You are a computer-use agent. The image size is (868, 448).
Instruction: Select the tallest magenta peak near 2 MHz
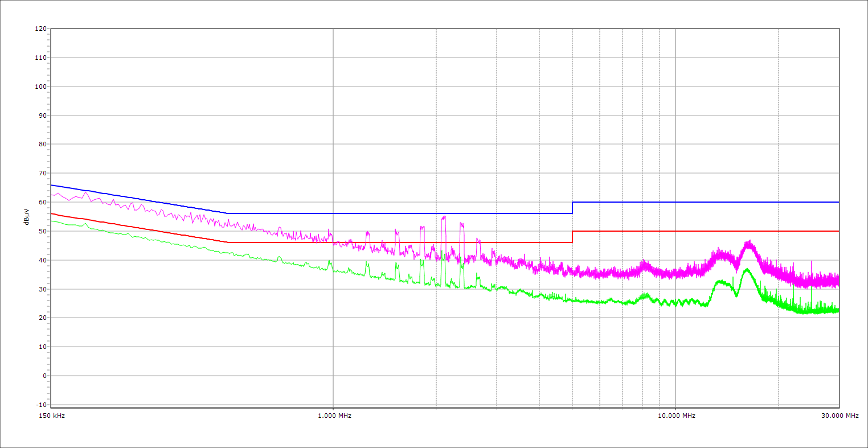pos(444,217)
